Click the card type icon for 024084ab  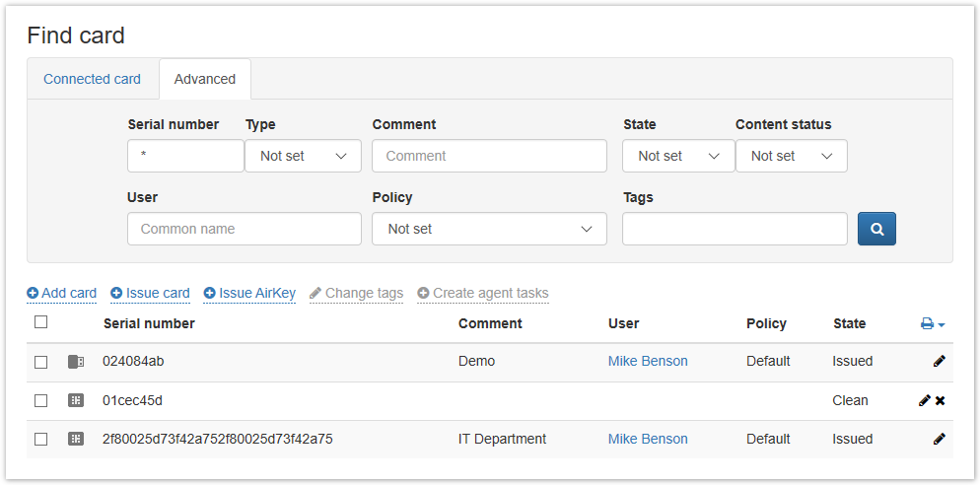pos(76,362)
